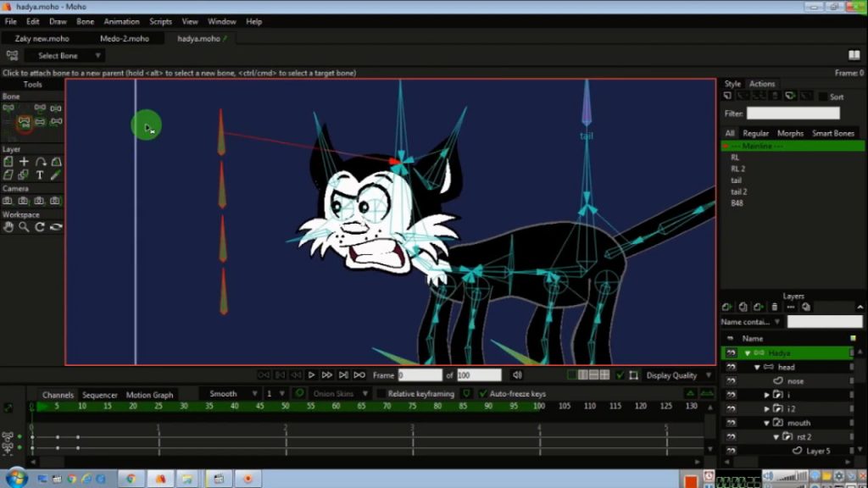Open the Animation menu
Image resolution: width=868 pixels, height=488 pixels.
tap(121, 21)
